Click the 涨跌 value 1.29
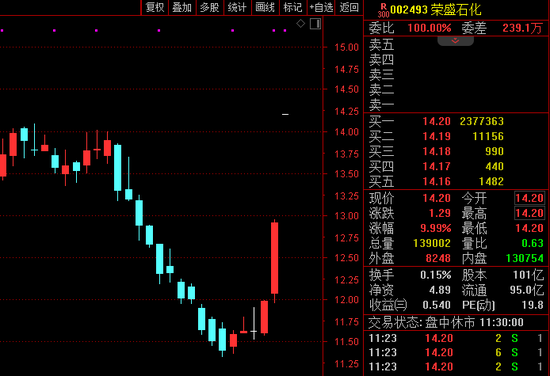 point(440,213)
